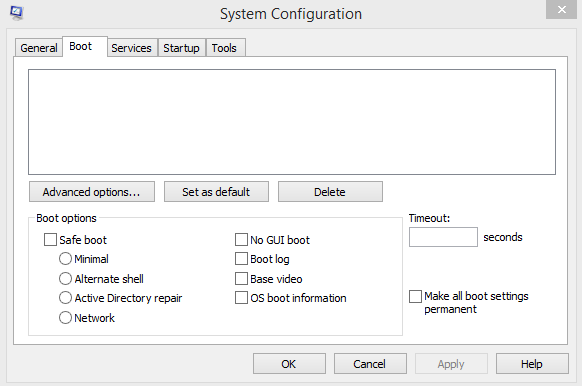Close the System Configuration window
The image size is (582, 386).
[561, 9]
